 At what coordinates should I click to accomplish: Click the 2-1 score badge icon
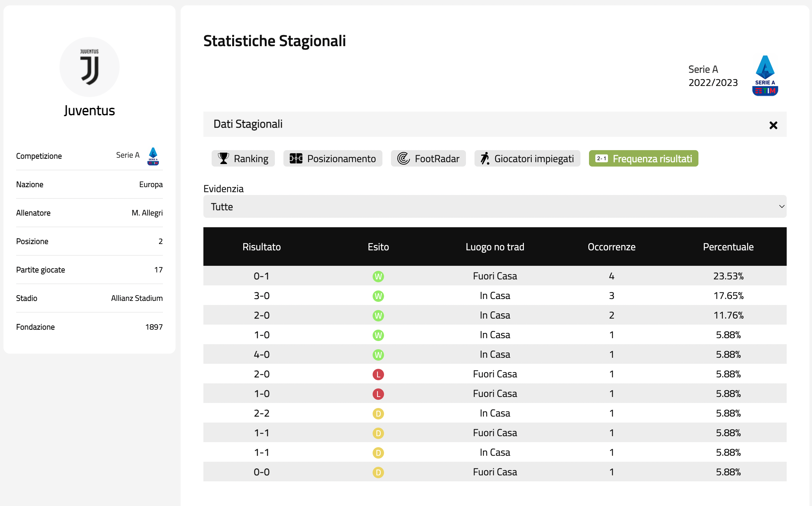[601, 158]
